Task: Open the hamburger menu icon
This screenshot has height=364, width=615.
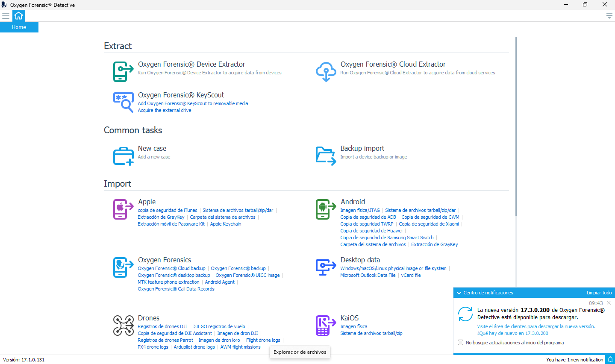Action: tap(6, 16)
